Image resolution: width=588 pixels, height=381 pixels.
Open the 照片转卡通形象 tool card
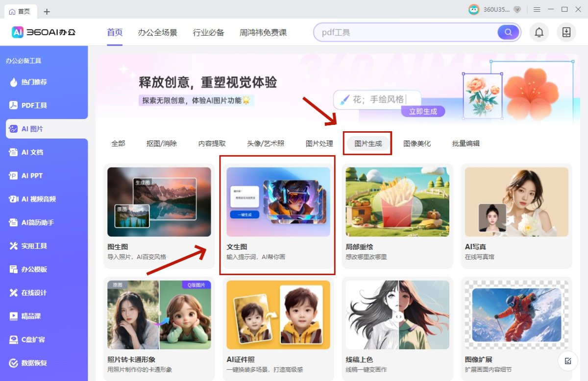159,329
